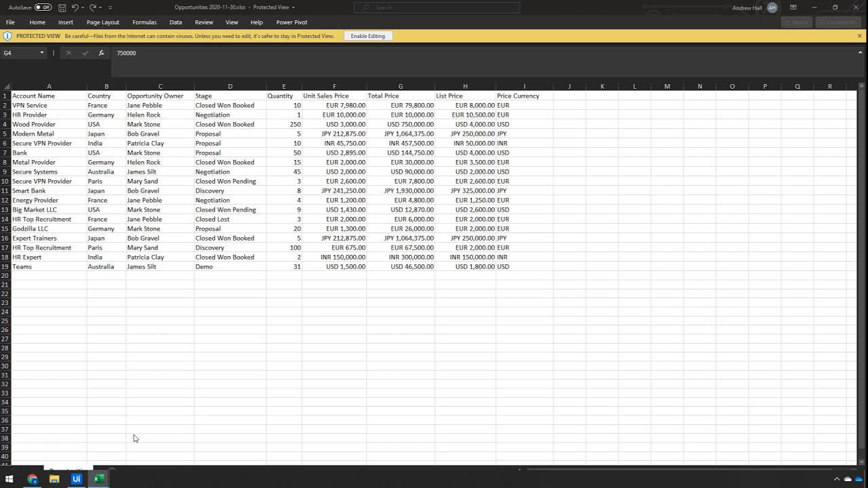Click the Undo arrow icon
Image resolution: width=868 pixels, height=488 pixels.
[x=75, y=7]
